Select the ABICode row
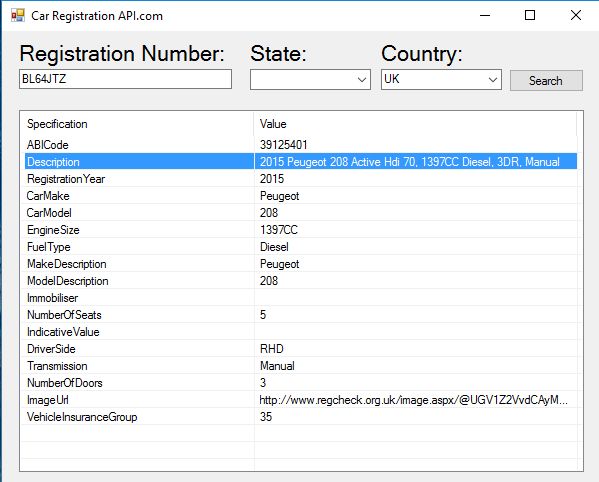 click(301, 145)
